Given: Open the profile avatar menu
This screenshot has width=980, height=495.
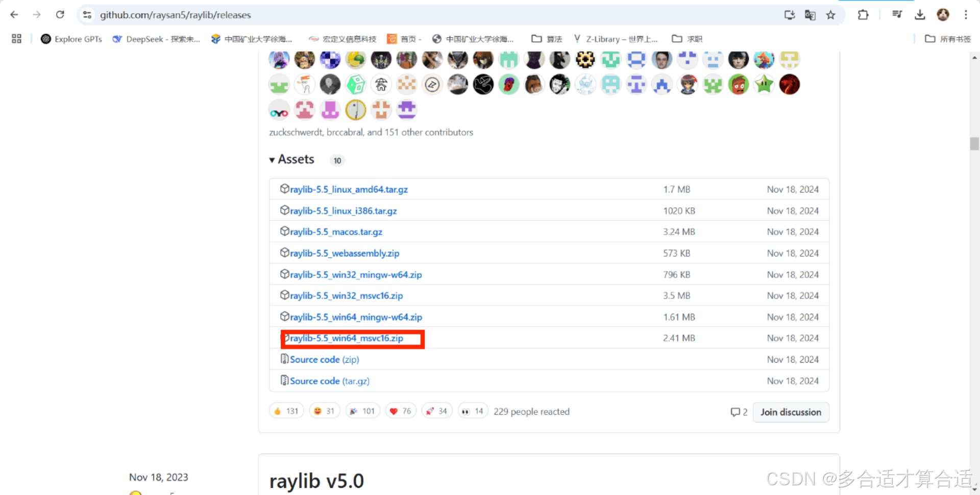Looking at the screenshot, I should (x=943, y=15).
